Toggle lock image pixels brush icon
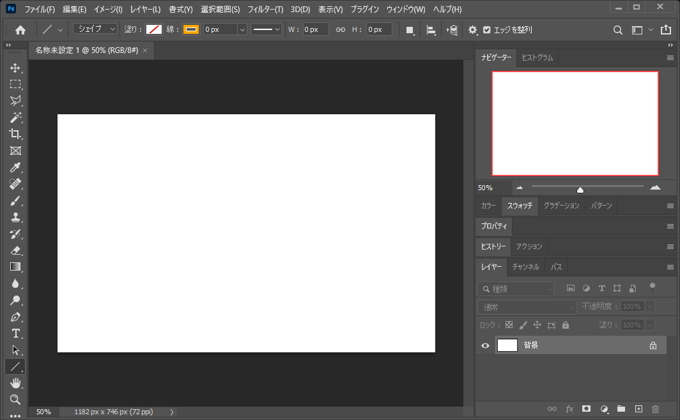The image size is (680, 420). point(523,325)
